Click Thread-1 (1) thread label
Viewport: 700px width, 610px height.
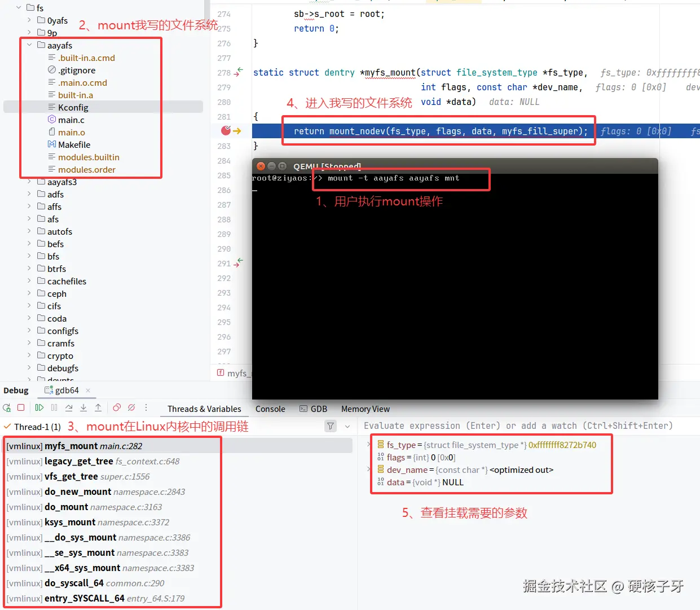37,427
